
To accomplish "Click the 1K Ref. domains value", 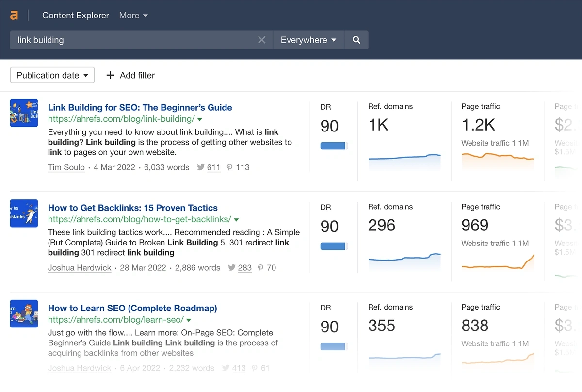I will 378,125.
